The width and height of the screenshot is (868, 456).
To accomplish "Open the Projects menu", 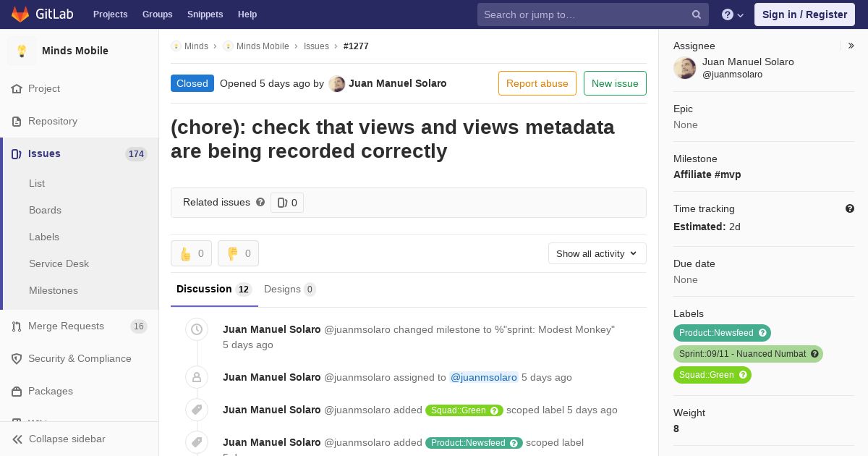I will click(110, 14).
